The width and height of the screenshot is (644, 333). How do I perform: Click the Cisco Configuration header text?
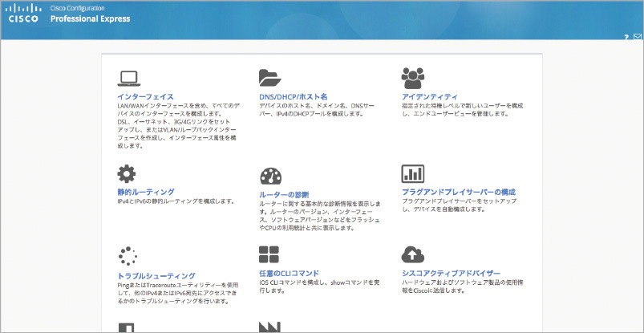[x=77, y=8]
